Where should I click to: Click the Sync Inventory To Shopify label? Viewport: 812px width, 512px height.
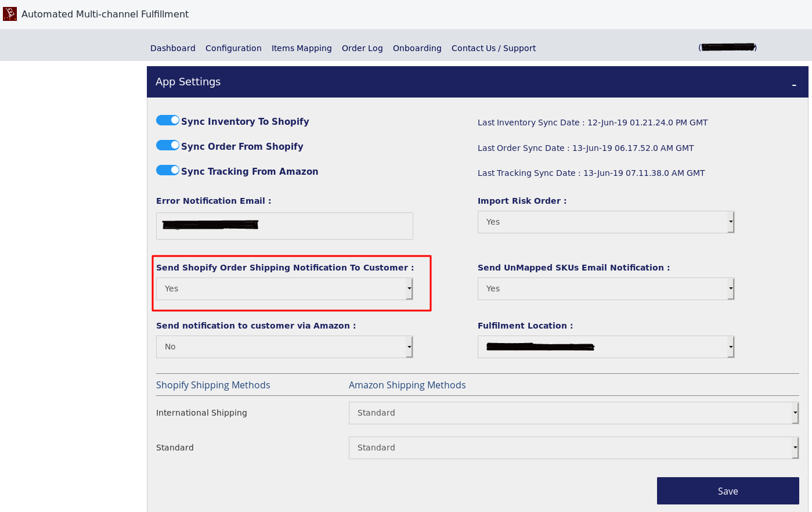click(x=245, y=121)
